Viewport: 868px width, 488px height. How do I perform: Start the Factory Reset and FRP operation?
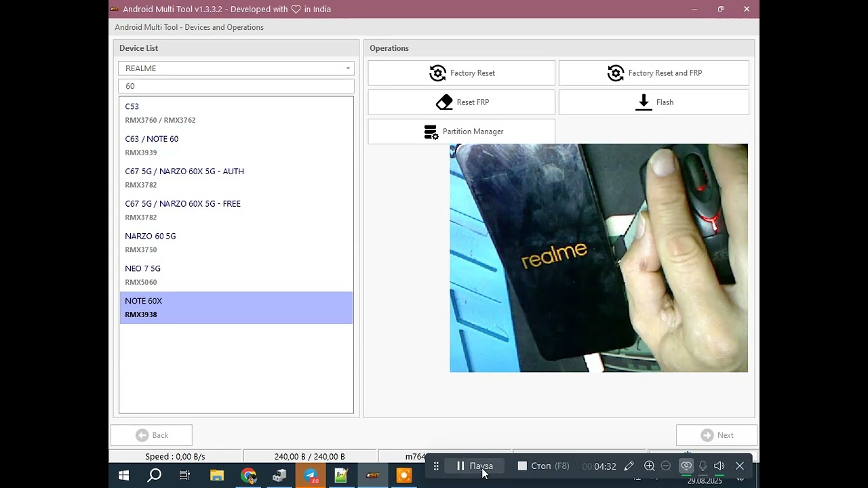[654, 73]
